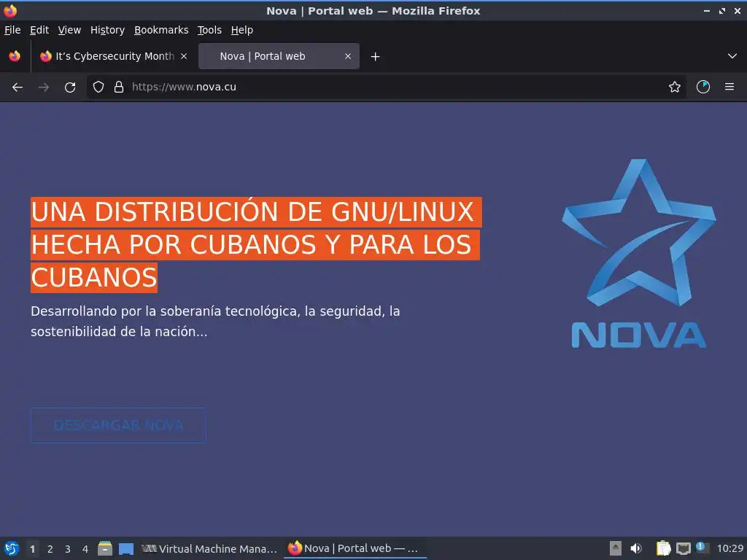Maximize the Firefox window
747x560 pixels.
722,10
